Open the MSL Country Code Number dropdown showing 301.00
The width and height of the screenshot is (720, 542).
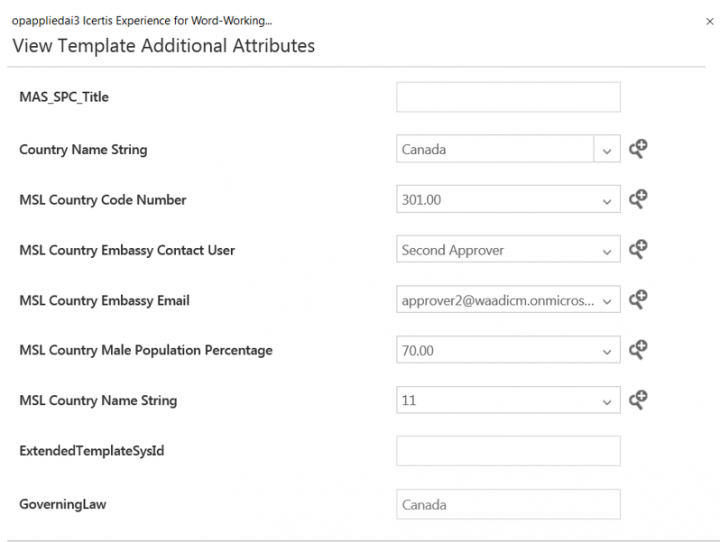[x=606, y=200]
